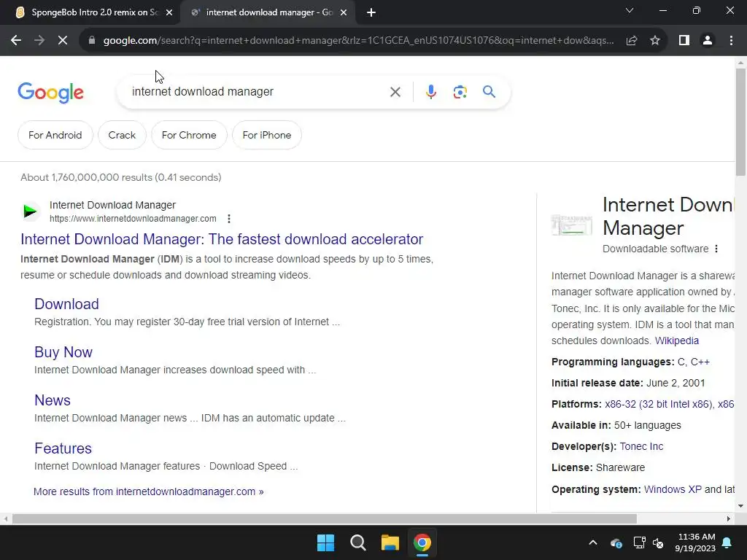Filter results with For Android chip

coord(55,135)
